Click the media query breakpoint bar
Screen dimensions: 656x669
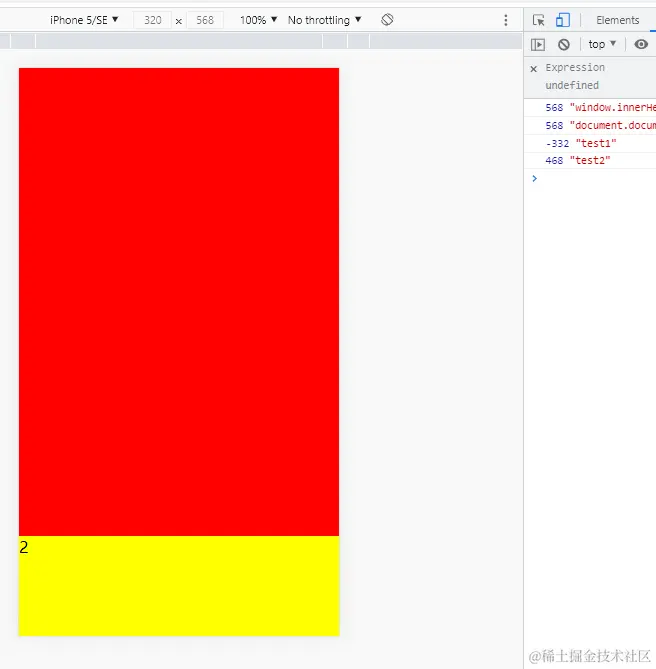261,41
